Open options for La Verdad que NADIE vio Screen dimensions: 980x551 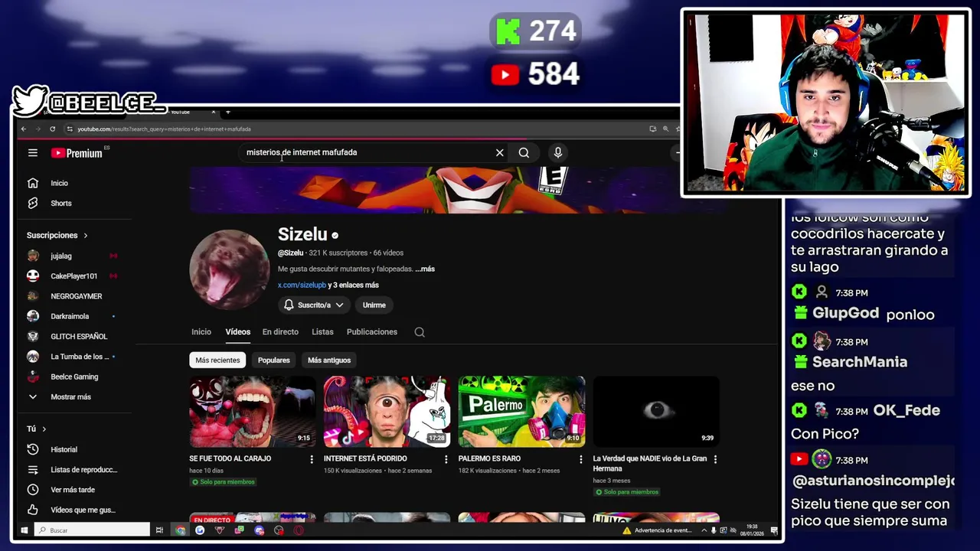tap(715, 459)
